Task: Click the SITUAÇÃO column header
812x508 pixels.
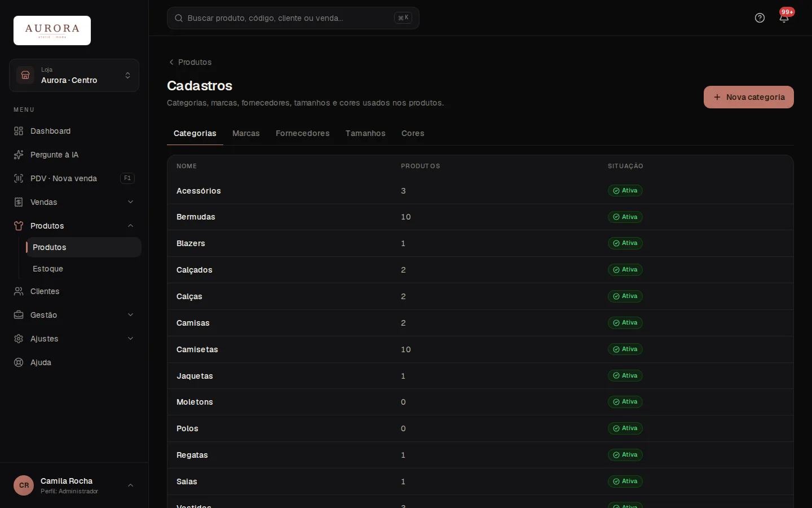Action: click(x=625, y=166)
